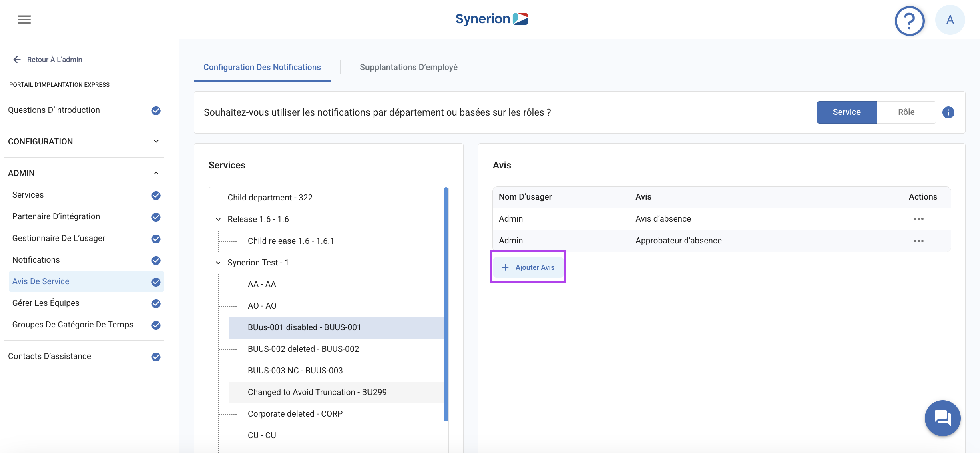
Task: Click checkmark next to Contacts D'assistance
Action: coord(156,357)
